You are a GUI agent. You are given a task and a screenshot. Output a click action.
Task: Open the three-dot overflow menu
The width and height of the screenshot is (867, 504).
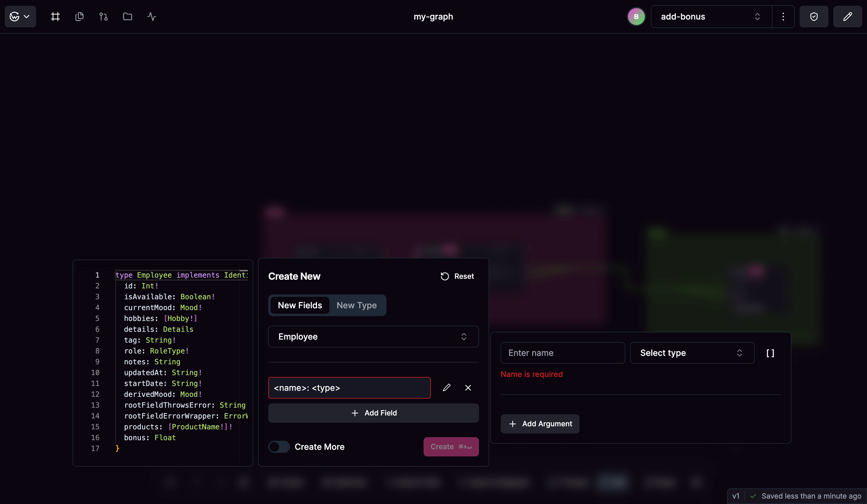783,16
